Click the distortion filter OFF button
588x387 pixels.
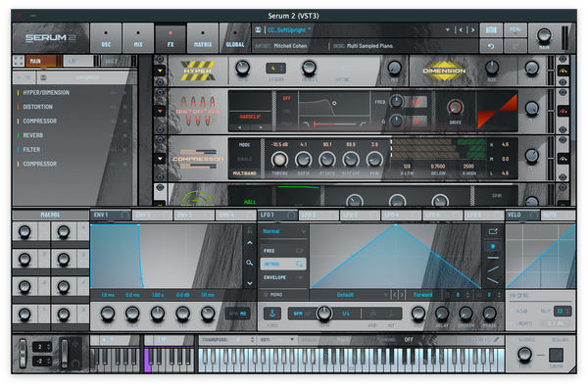pos(286,99)
